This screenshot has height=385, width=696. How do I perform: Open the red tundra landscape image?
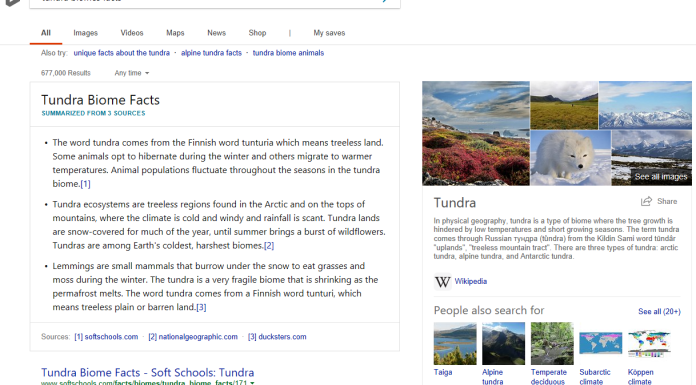pyautogui.click(x=475, y=133)
